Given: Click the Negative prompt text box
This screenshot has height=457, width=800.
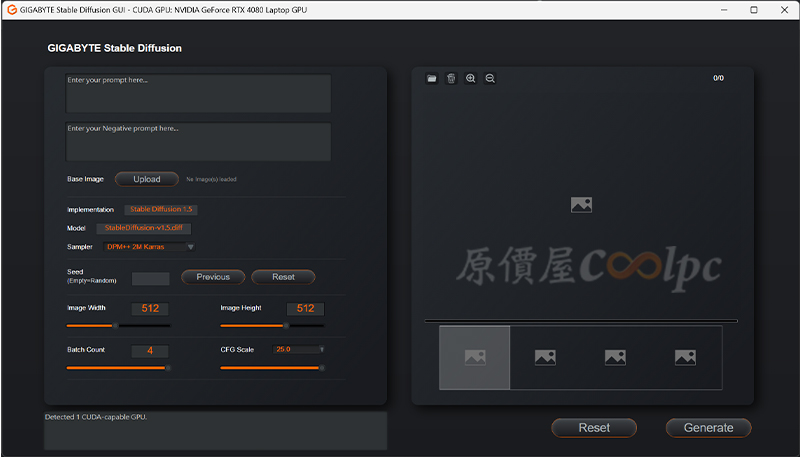Looking at the screenshot, I should [x=198, y=142].
